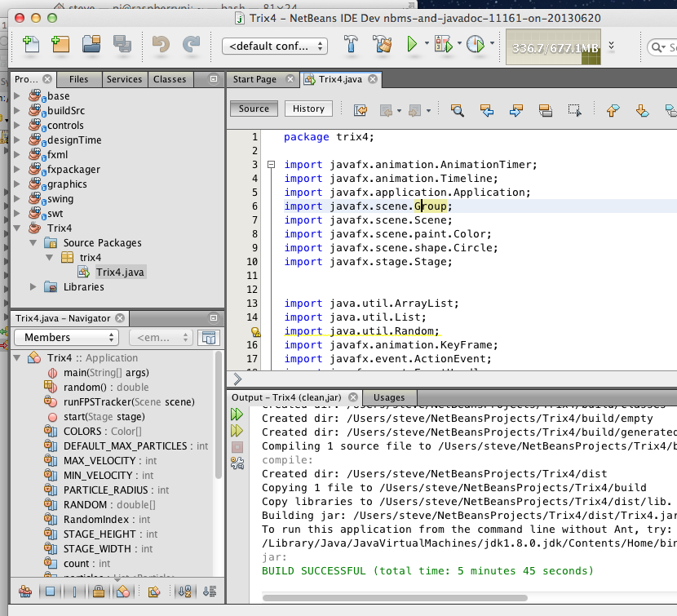Run the project with green play icon
The width and height of the screenshot is (677, 616).
tap(413, 45)
